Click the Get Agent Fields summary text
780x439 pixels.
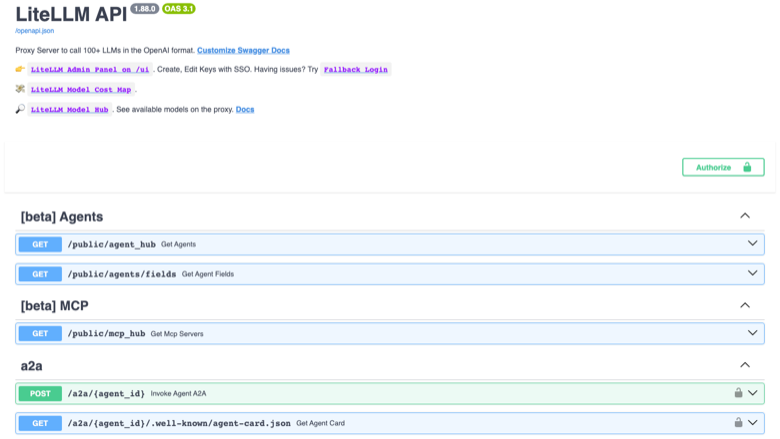[208, 274]
